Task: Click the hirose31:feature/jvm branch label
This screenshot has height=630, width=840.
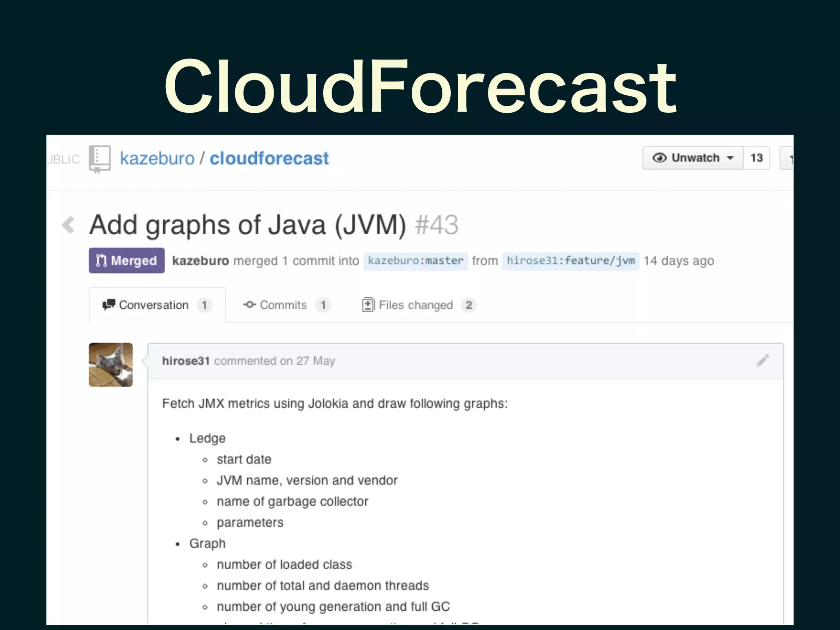Action: [x=571, y=261]
